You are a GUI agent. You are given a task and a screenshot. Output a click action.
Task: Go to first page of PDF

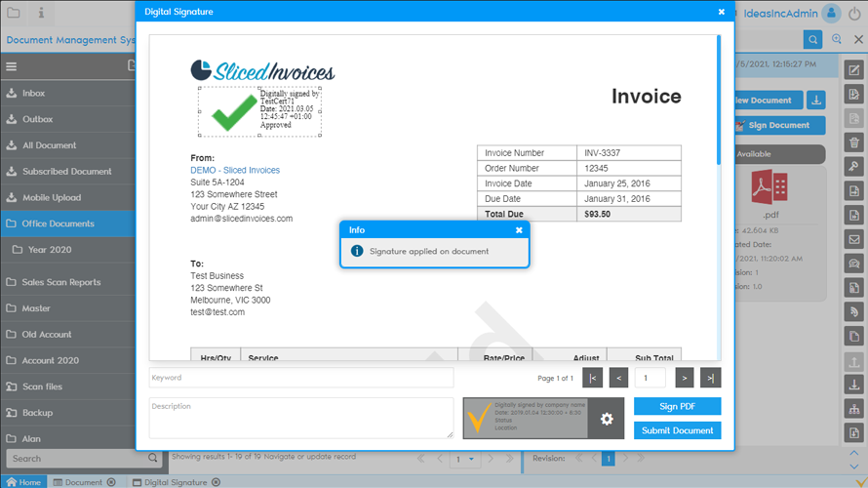click(592, 378)
